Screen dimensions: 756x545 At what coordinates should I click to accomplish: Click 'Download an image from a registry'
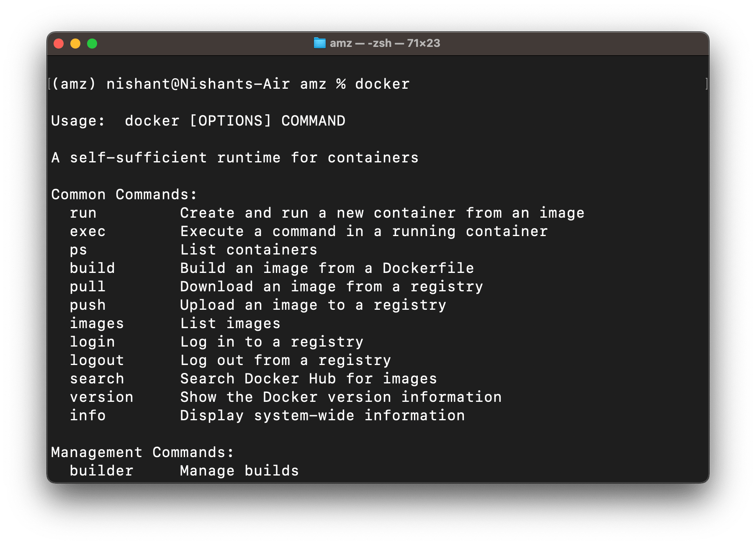coord(332,287)
